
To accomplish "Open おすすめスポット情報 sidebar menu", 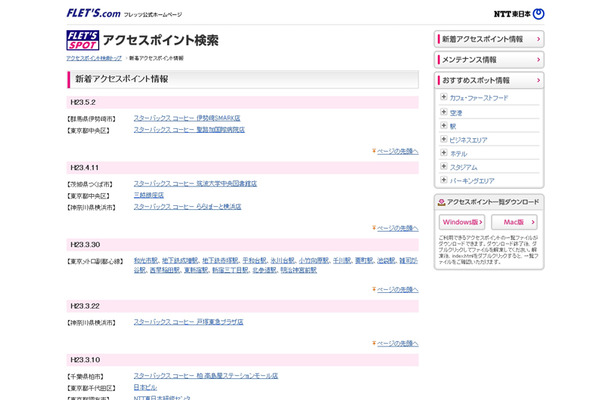I will 489,81.
